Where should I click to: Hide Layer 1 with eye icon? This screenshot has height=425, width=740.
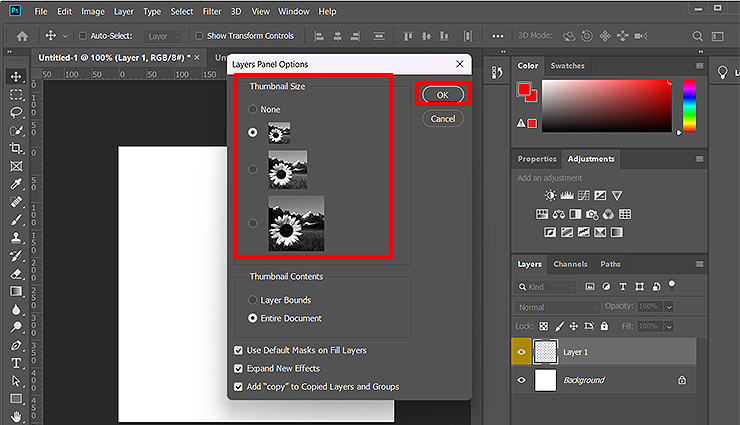point(521,352)
